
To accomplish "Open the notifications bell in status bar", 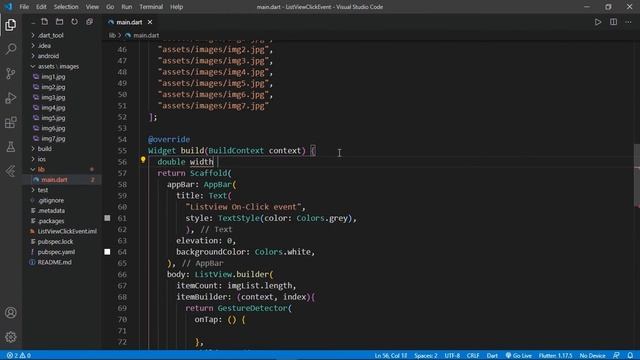I will [631, 356].
